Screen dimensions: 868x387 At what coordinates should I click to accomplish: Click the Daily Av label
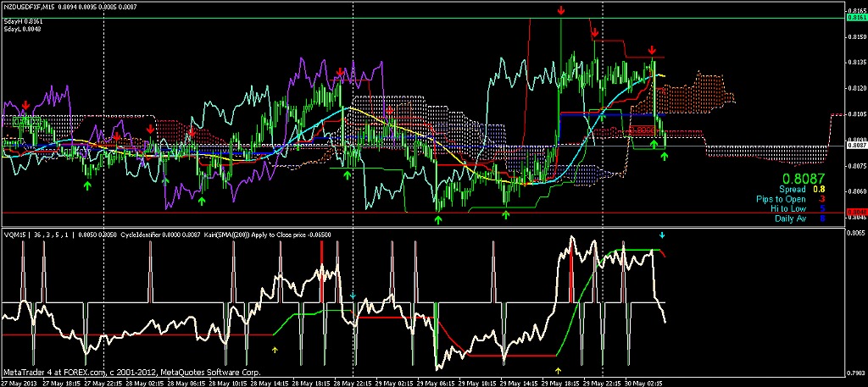pyautogui.click(x=791, y=218)
